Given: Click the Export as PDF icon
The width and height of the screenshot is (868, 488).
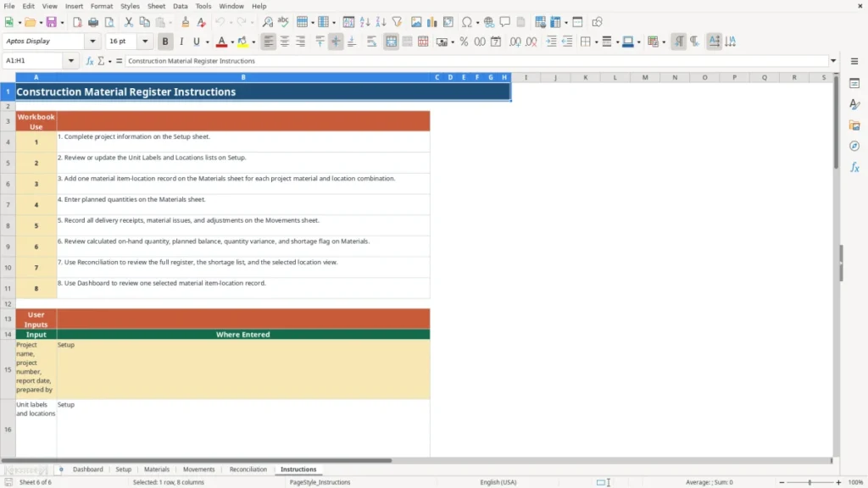Looking at the screenshot, I should (77, 22).
